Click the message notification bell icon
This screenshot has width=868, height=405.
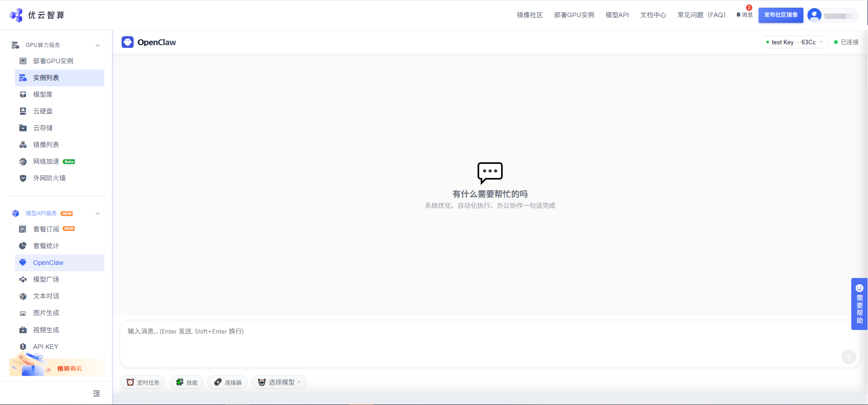[x=739, y=15]
